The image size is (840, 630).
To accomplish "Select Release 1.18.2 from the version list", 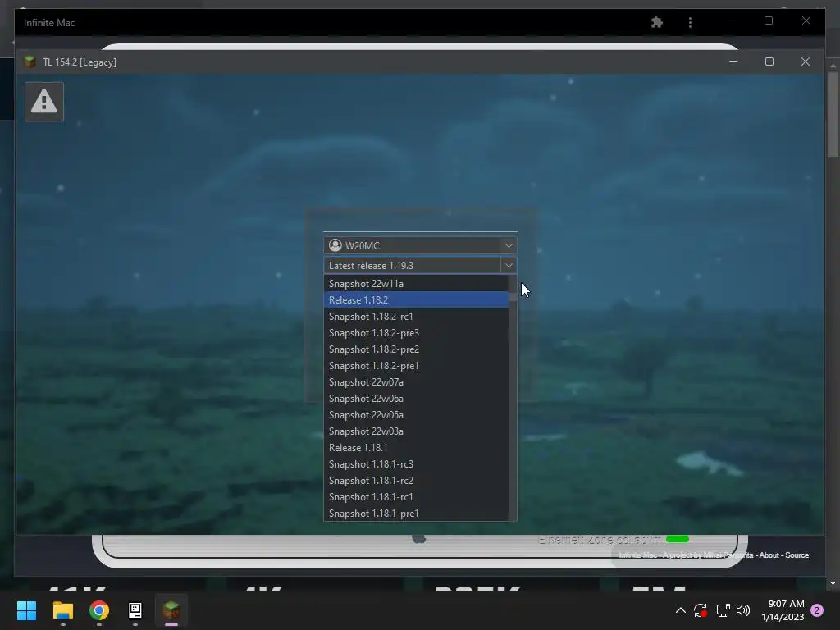I will point(416,300).
